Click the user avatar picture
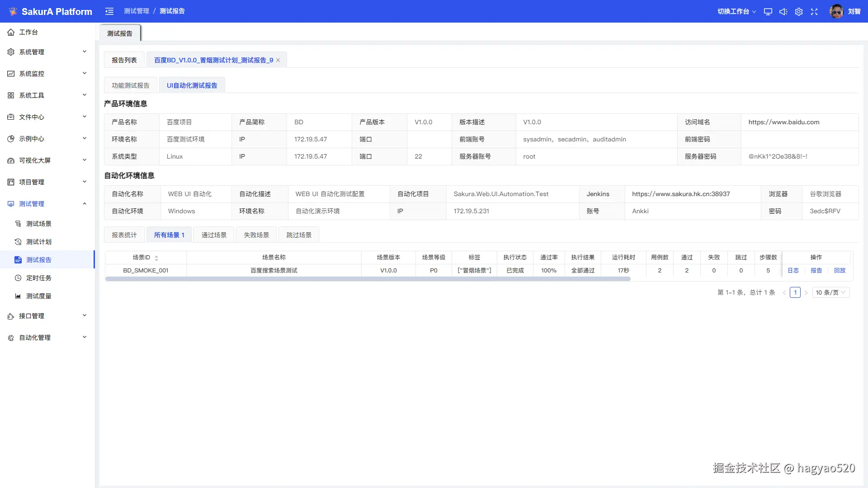This screenshot has height=488, width=868. coord(836,11)
